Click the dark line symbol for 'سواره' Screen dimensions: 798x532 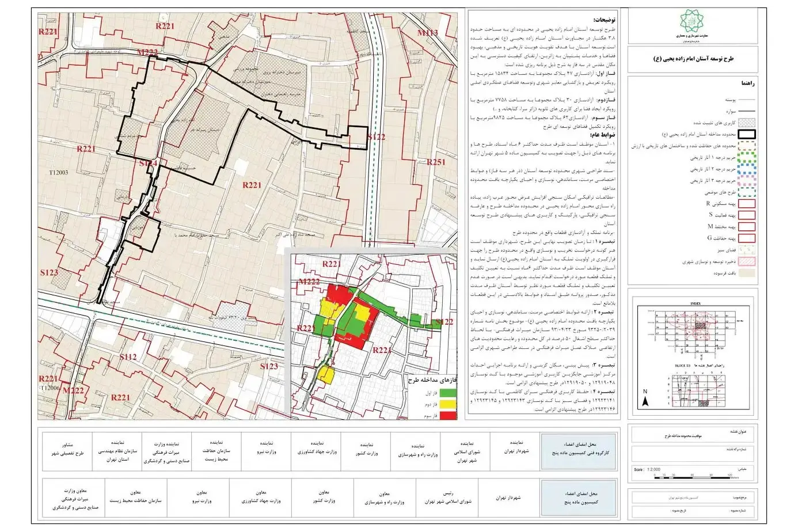746,111
